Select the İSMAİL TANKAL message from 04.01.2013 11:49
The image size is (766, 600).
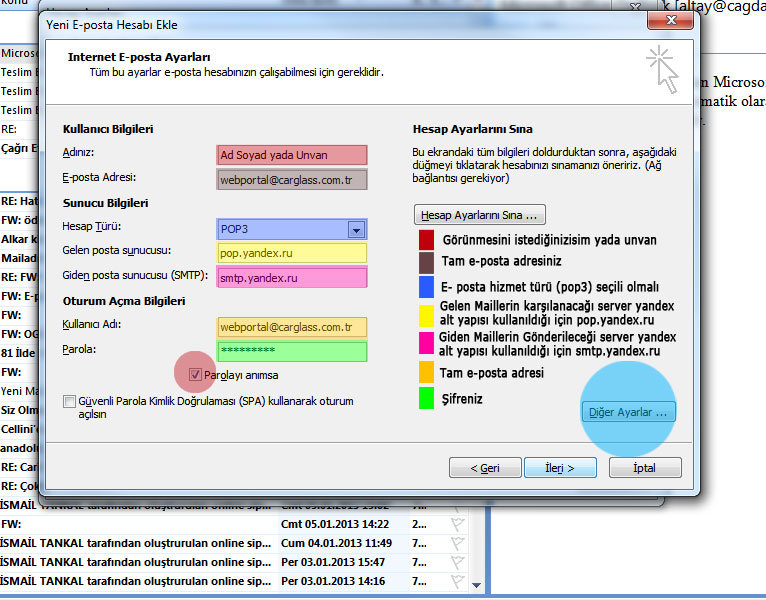234,543
